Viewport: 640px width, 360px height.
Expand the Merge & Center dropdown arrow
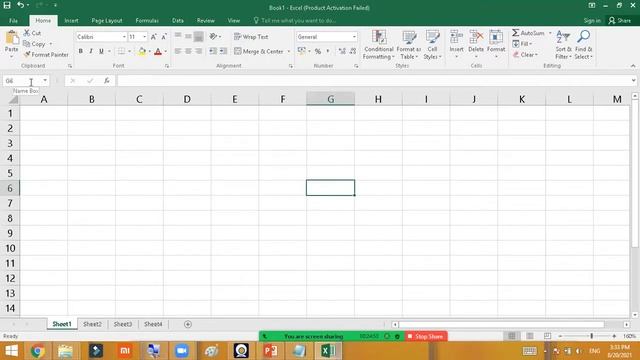289,51
